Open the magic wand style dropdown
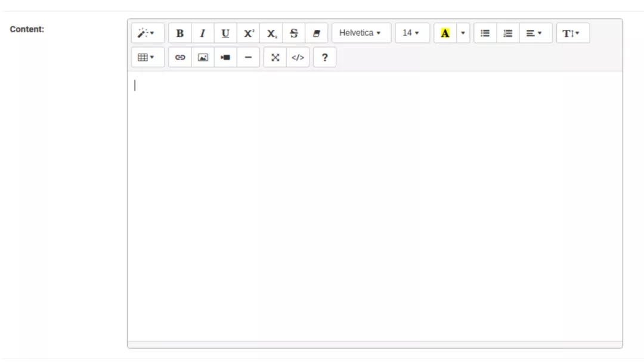 147,33
